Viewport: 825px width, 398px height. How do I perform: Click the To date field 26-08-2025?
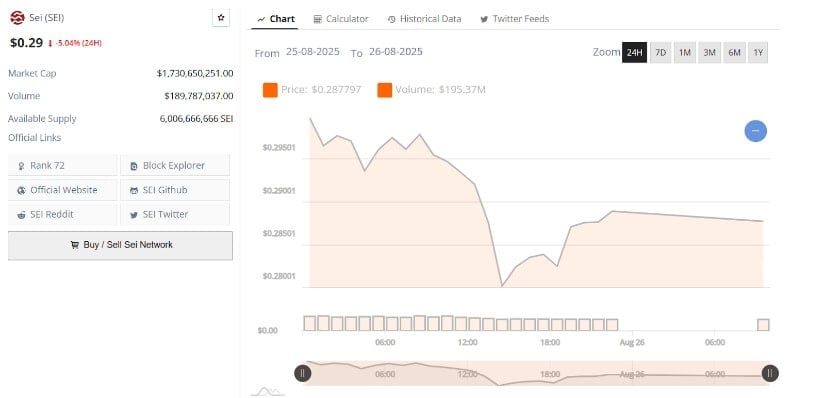pyautogui.click(x=396, y=52)
